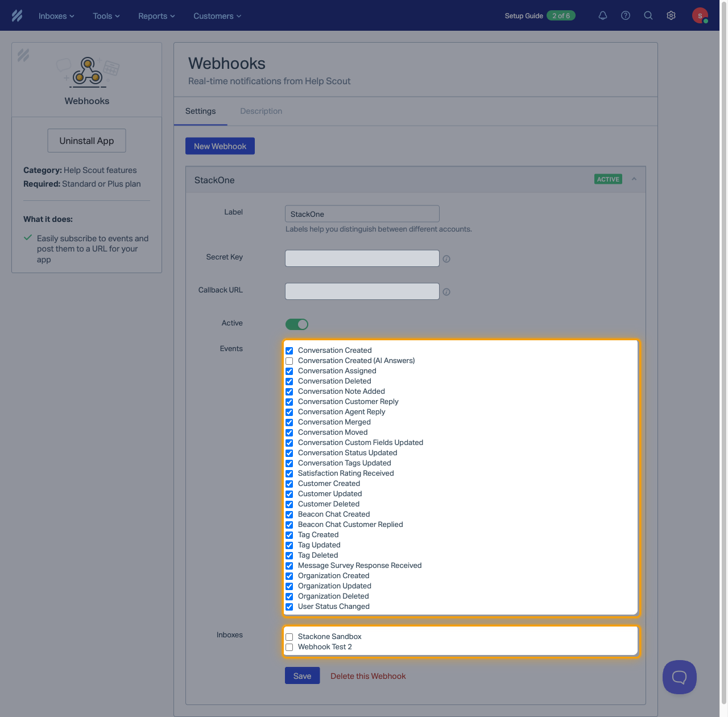The height and width of the screenshot is (717, 728).
Task: Click the Secret Key info icon
Action: point(446,259)
